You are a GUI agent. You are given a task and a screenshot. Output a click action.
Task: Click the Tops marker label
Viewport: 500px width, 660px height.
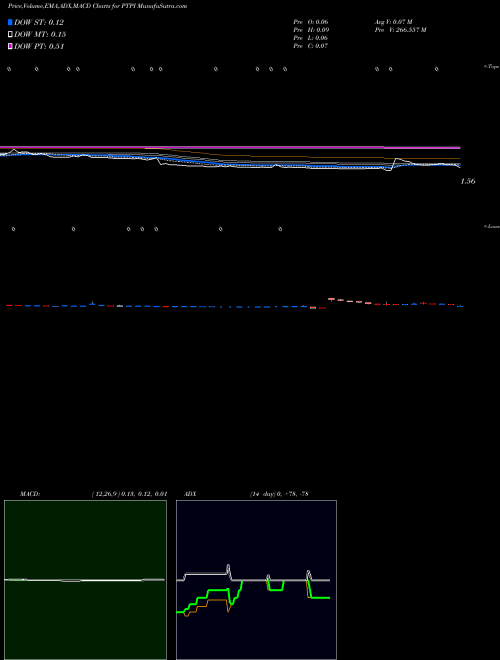coord(492,67)
